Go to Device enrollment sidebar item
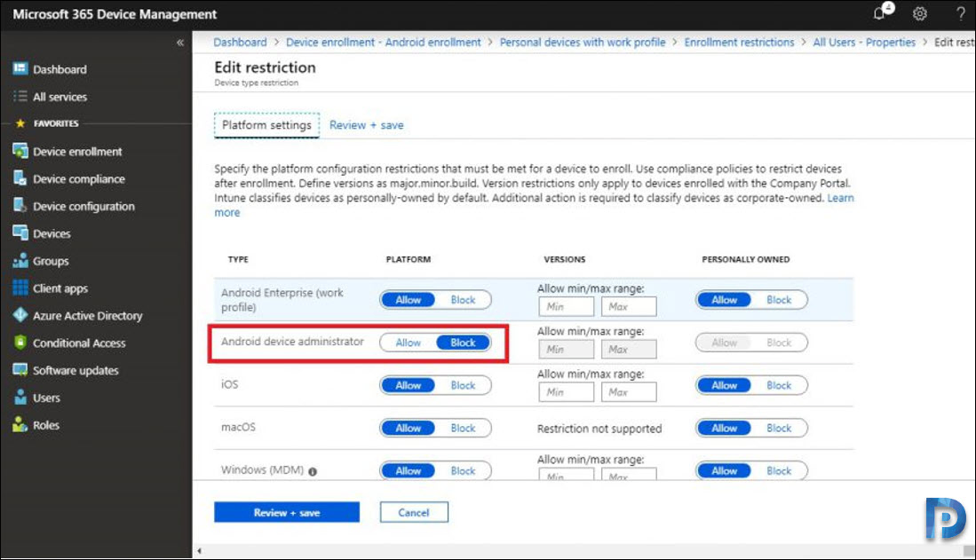 77,151
